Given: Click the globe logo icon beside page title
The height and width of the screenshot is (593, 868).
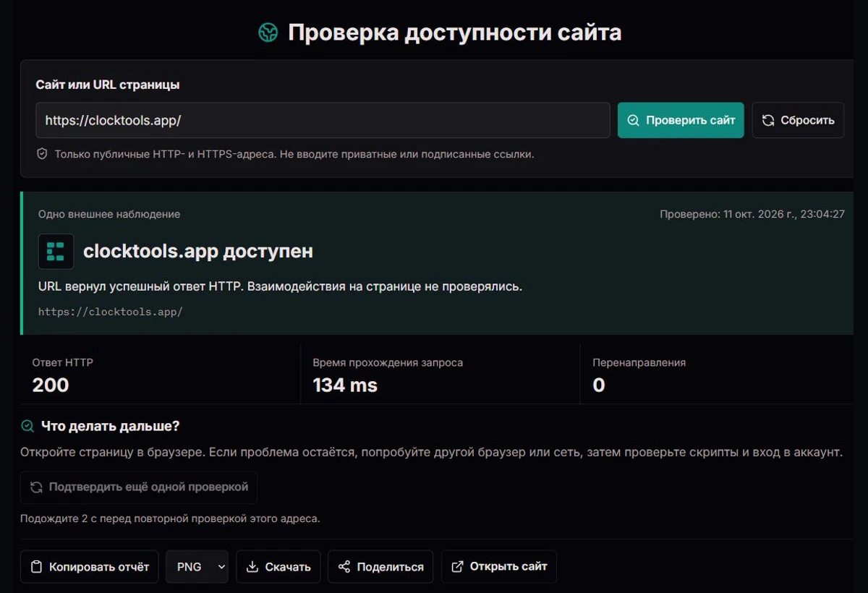Looking at the screenshot, I should pyautogui.click(x=268, y=33).
